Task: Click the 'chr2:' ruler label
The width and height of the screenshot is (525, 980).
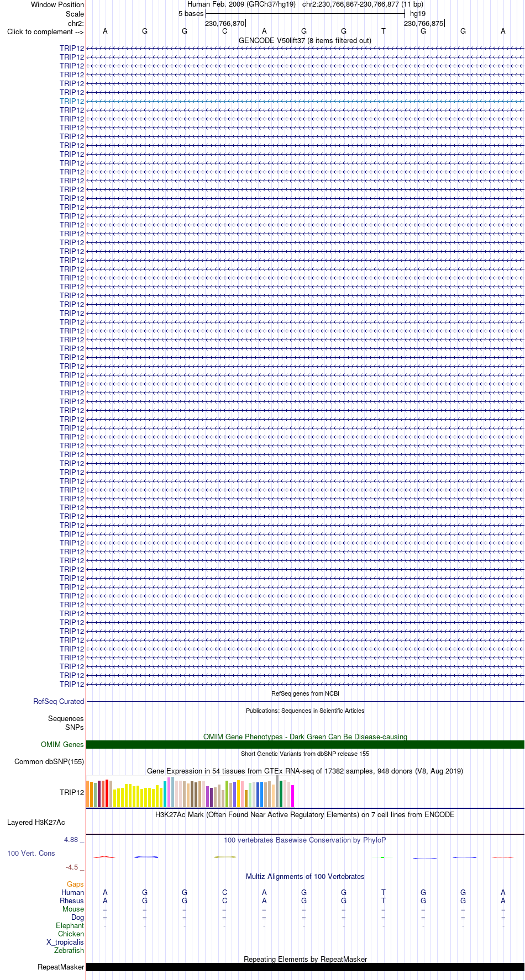Action: pyautogui.click(x=76, y=23)
